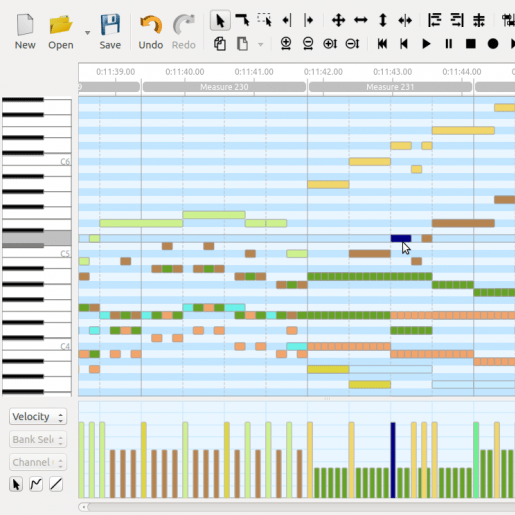Select the yellow note starting Measure 231
This screenshot has height=515, width=515.
pos(328,184)
